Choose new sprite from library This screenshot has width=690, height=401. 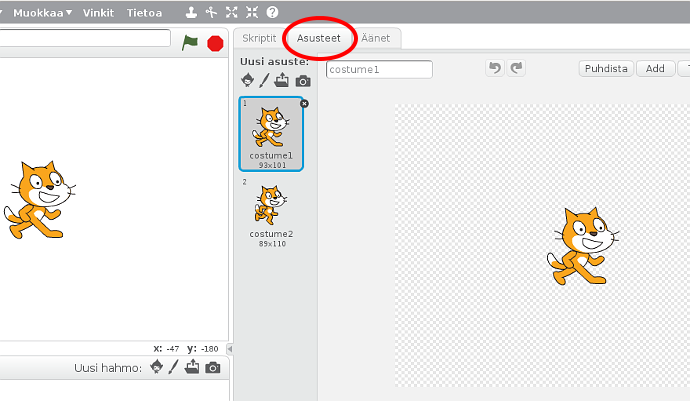[156, 367]
